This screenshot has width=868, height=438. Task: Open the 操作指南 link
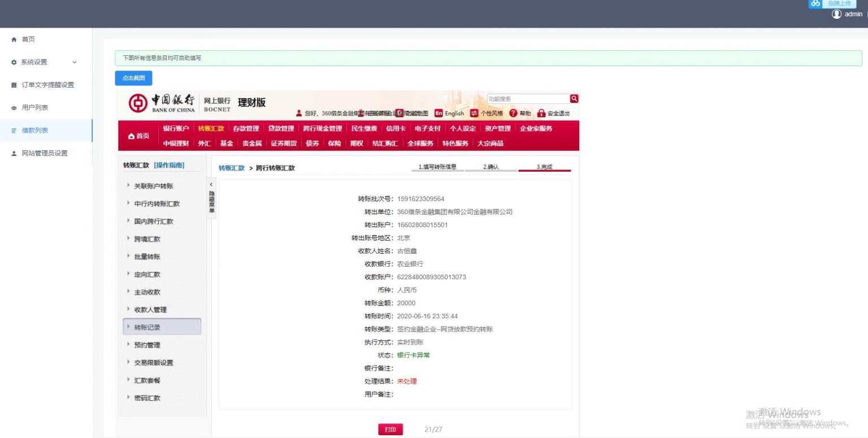(169, 165)
